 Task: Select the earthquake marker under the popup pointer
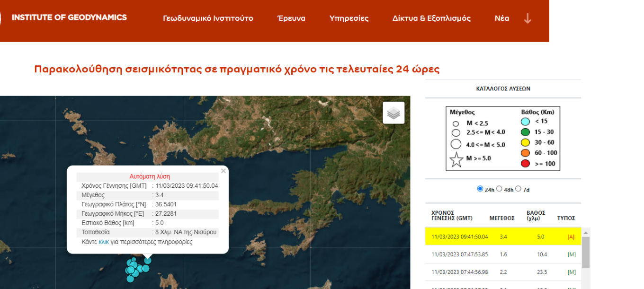pyautogui.click(x=148, y=261)
